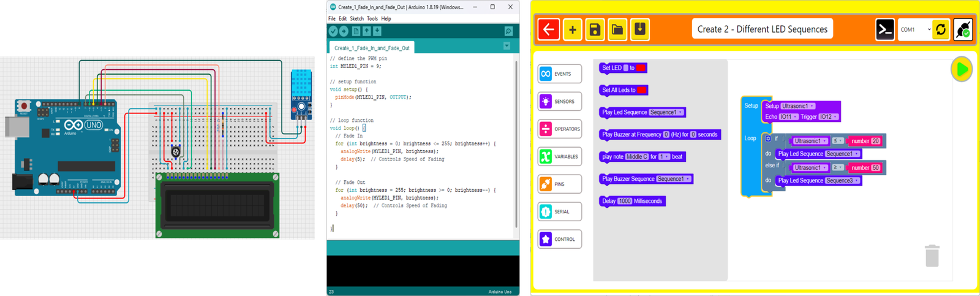Click the LED number field in Set LED block

pos(625,68)
